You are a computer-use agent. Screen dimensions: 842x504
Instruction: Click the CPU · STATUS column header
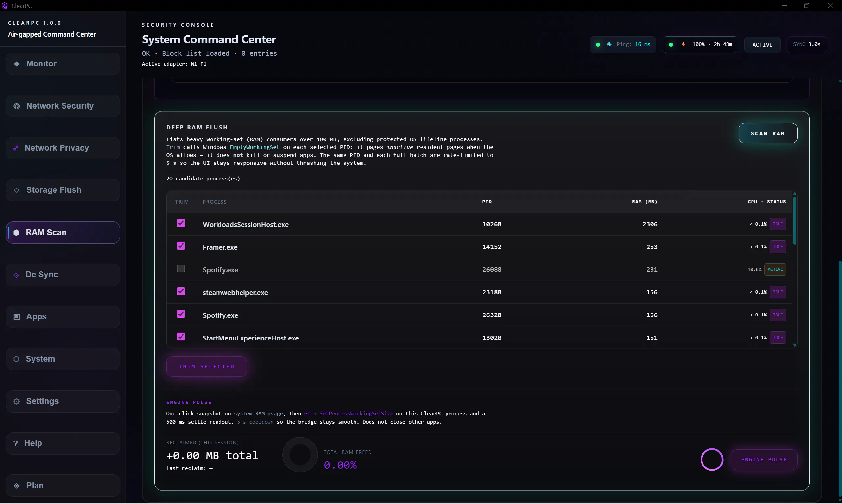pos(767,202)
